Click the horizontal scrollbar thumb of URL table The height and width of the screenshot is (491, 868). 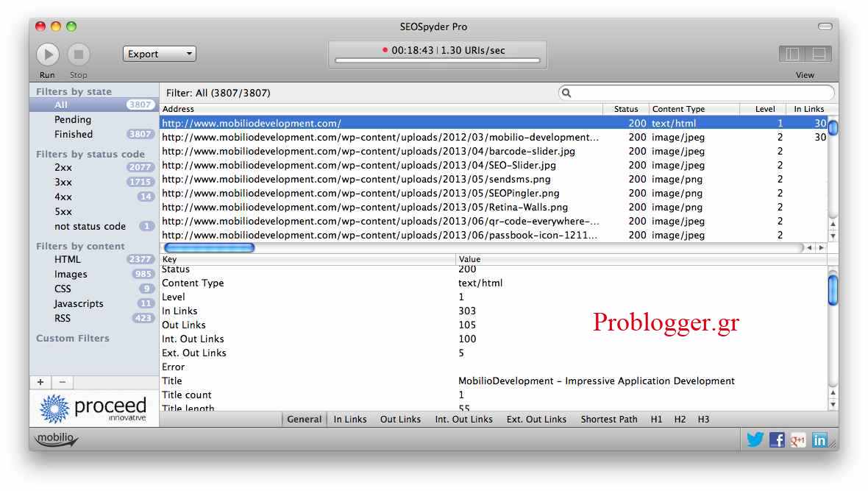pyautogui.click(x=209, y=248)
